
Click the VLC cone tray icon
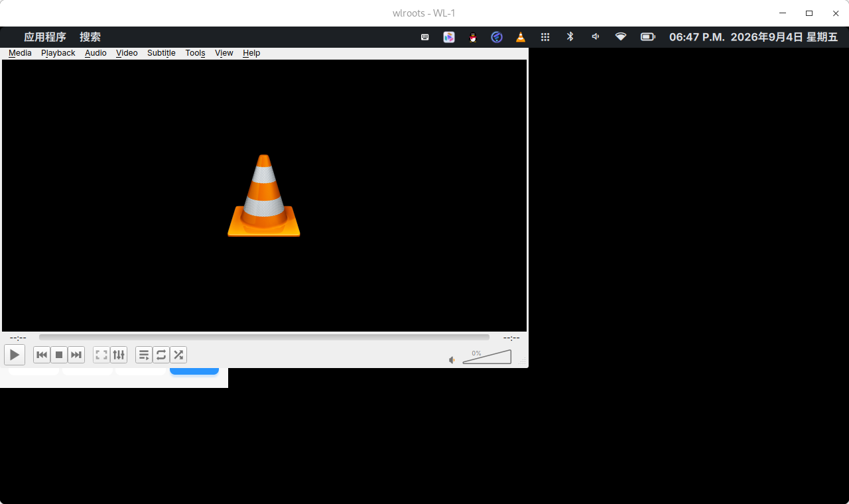[x=521, y=37]
